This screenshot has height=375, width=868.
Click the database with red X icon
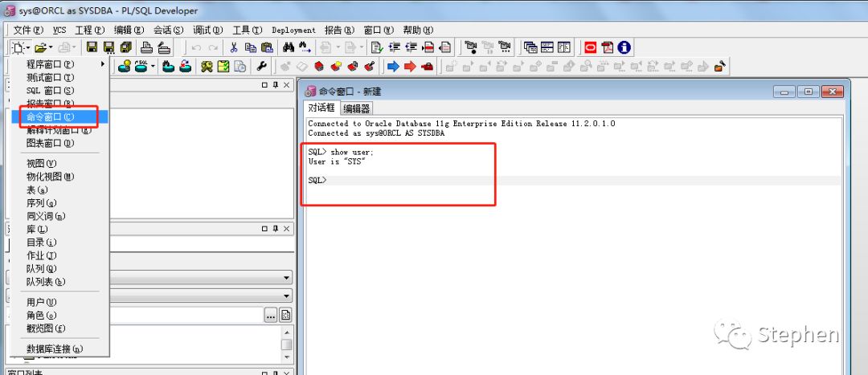click(x=186, y=67)
